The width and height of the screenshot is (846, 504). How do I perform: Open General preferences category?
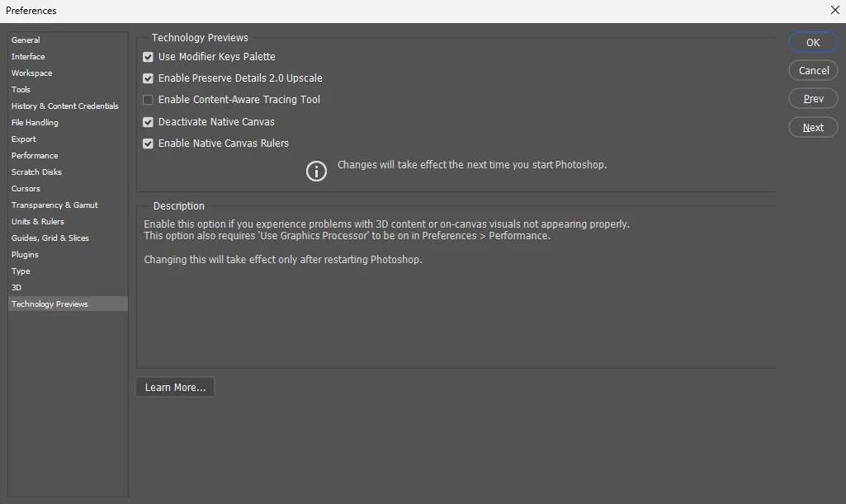[68, 40]
